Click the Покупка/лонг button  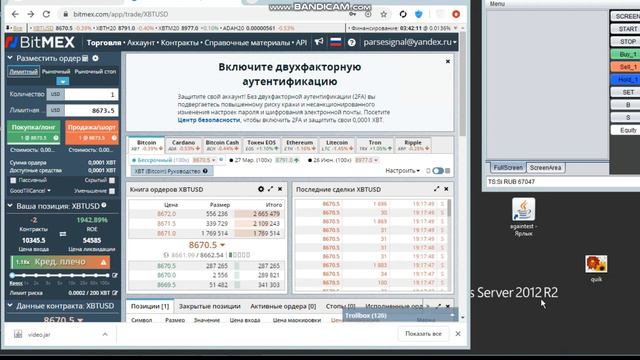33,132
